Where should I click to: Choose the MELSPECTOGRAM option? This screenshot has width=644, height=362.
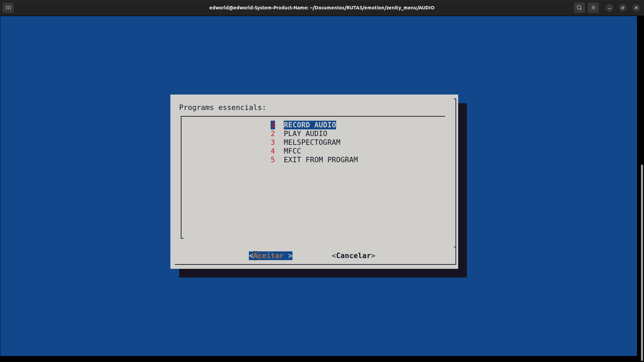tap(312, 142)
